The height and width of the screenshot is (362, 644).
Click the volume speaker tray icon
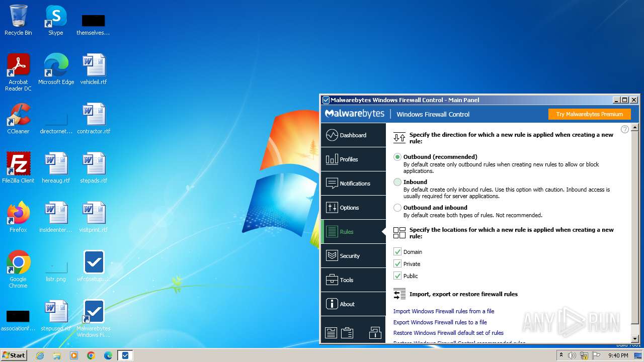pyautogui.click(x=572, y=355)
